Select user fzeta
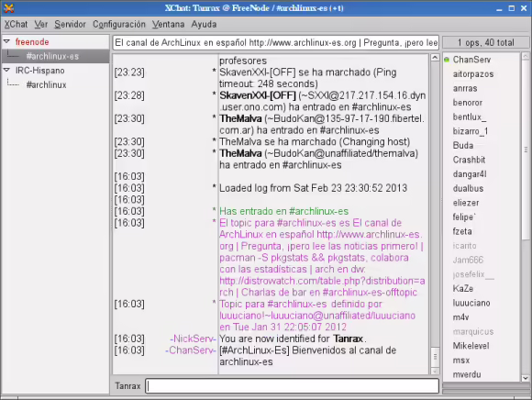 462,231
